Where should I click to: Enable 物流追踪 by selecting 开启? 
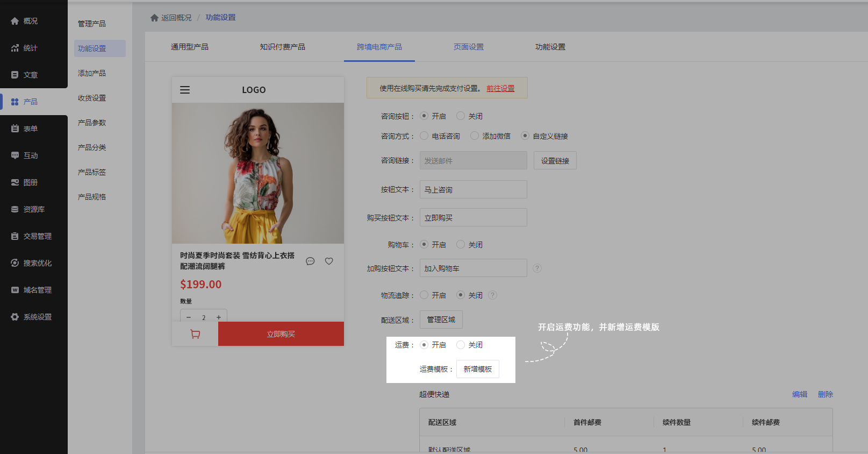(x=425, y=295)
